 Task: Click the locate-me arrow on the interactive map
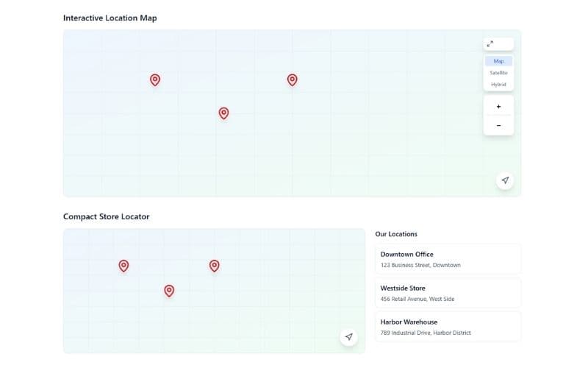(x=504, y=180)
